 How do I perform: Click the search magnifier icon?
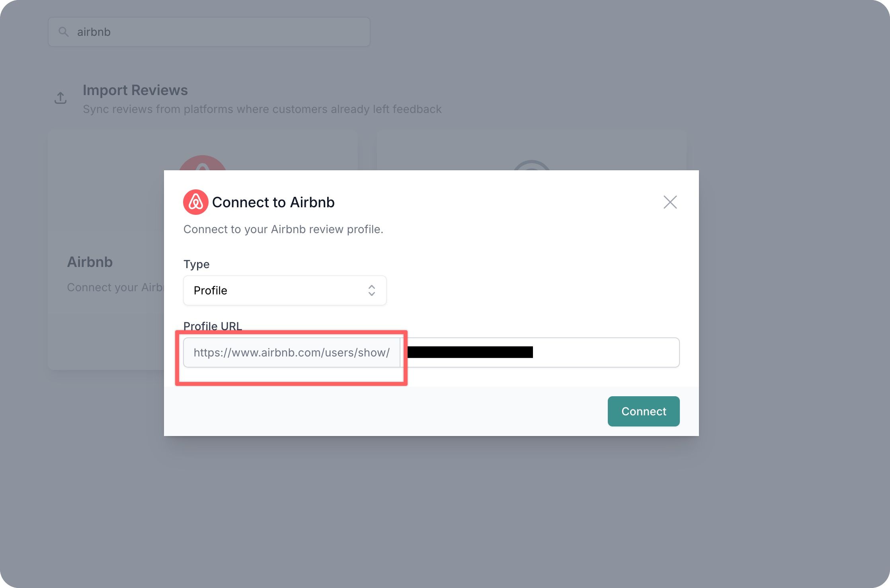(x=64, y=32)
